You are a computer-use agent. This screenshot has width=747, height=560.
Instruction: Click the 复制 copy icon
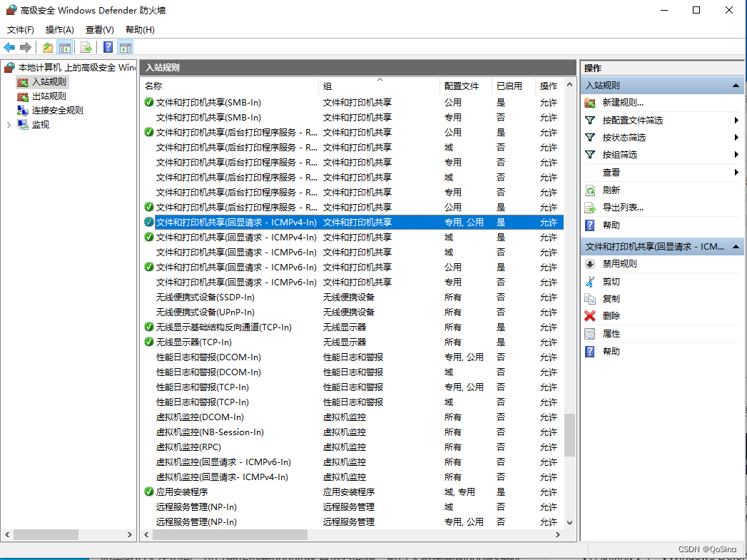pyautogui.click(x=590, y=299)
